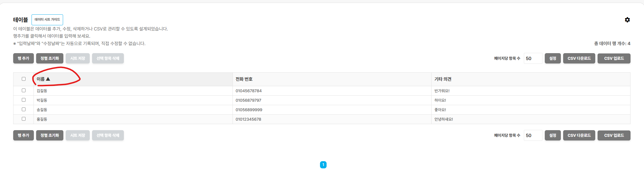Toggle the select-all checkbox in the table header
The image size is (644, 179).
24,79
